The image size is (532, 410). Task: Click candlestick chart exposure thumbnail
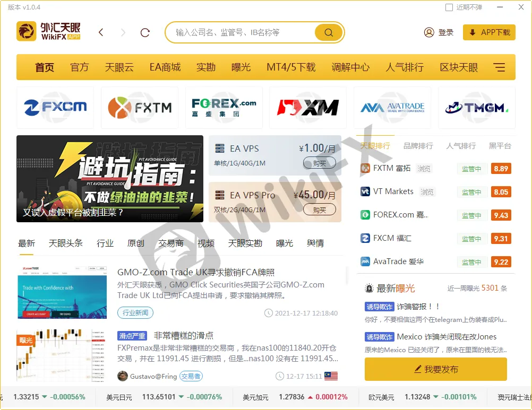[62, 355]
